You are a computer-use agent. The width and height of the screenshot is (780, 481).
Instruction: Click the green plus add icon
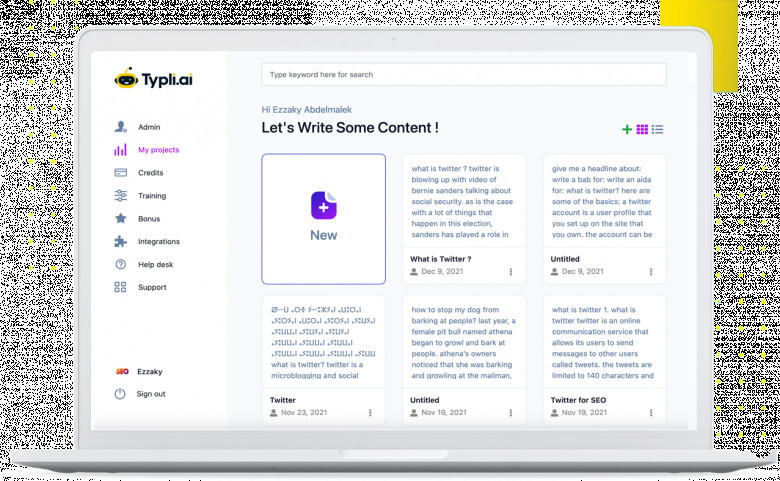627,129
